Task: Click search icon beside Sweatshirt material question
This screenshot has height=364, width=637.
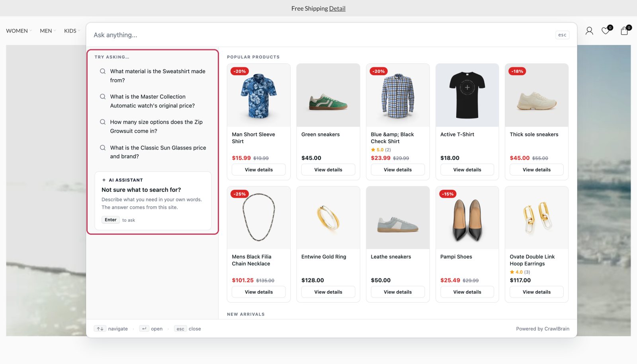Action: pos(103,71)
